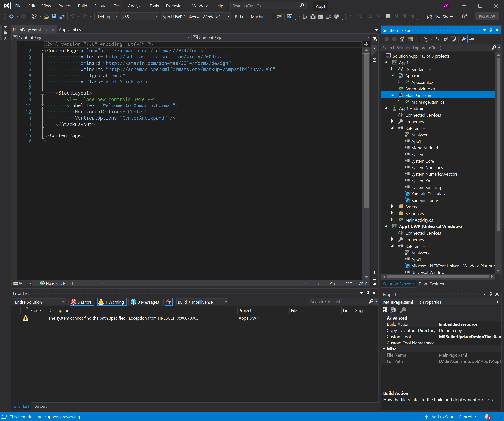504x421 pixels.
Task: Open the Build + IntelliSense dropdown
Action: tap(202, 302)
